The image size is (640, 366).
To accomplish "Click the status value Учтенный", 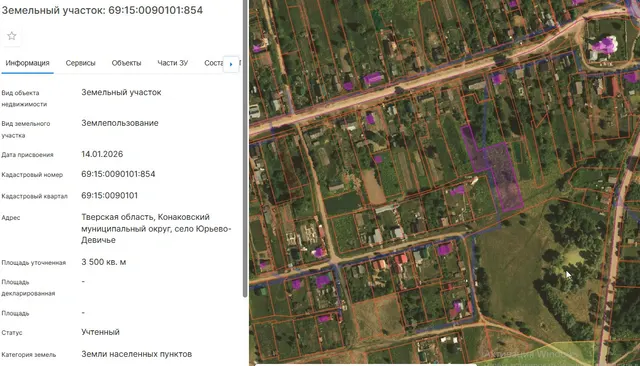I will click(x=100, y=332).
